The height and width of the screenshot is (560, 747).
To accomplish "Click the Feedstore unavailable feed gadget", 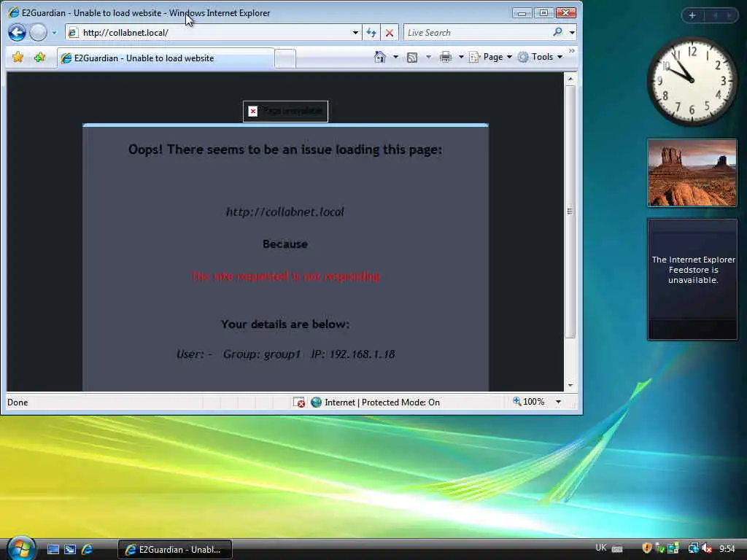I will coord(692,279).
